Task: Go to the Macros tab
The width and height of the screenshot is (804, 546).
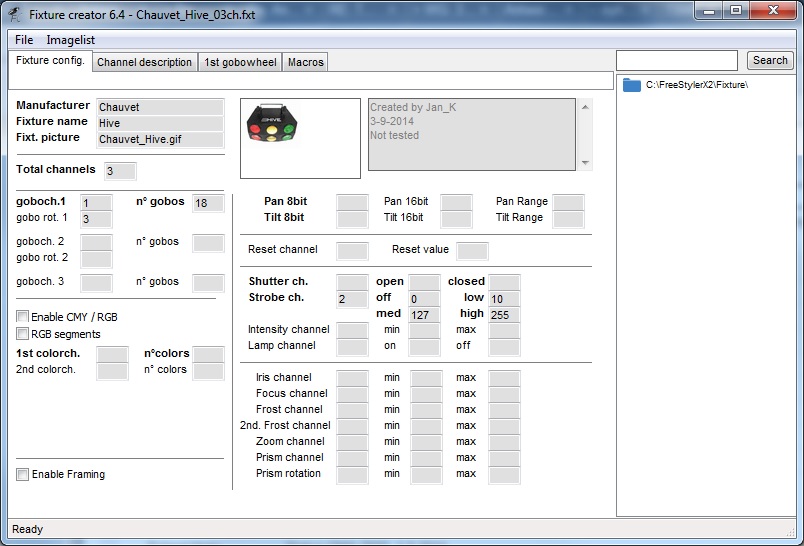Action: 305,62
